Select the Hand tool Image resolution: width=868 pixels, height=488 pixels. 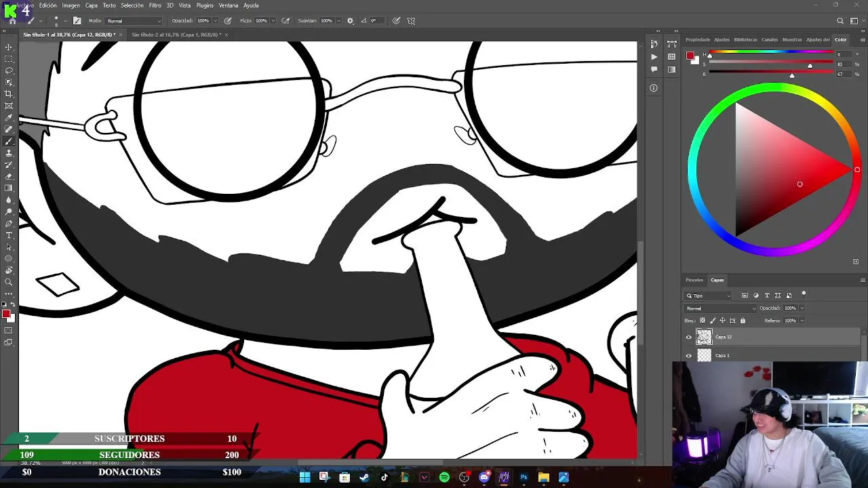(x=9, y=270)
